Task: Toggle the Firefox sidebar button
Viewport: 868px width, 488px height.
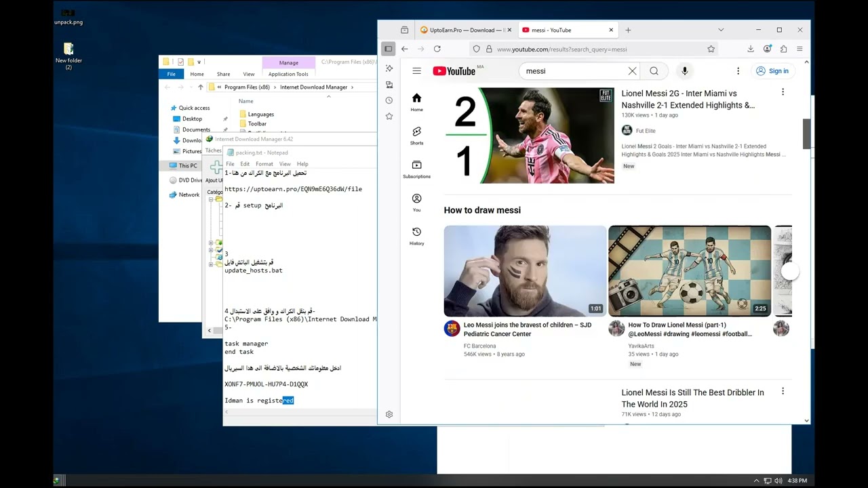Action: 388,49
